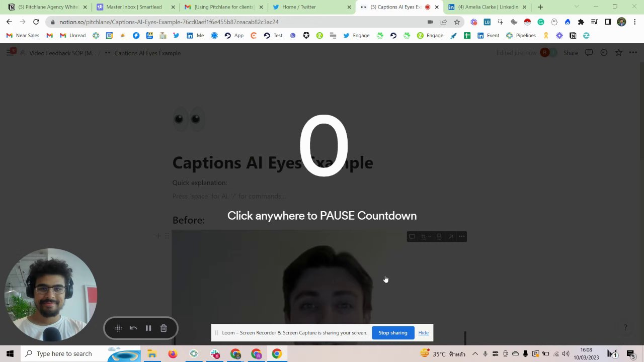Open the Me LinkedIn bookmark
The width and height of the screenshot is (644, 362).
click(x=195, y=36)
